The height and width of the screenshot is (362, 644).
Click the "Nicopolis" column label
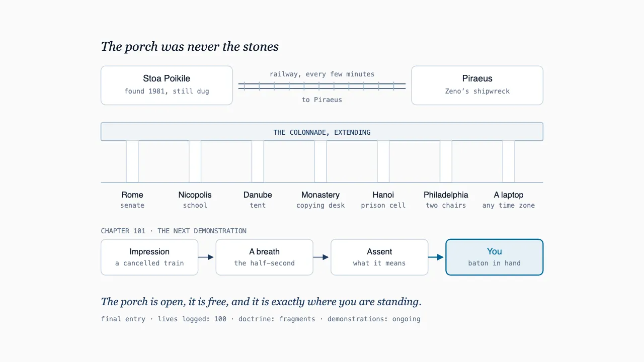point(195,195)
